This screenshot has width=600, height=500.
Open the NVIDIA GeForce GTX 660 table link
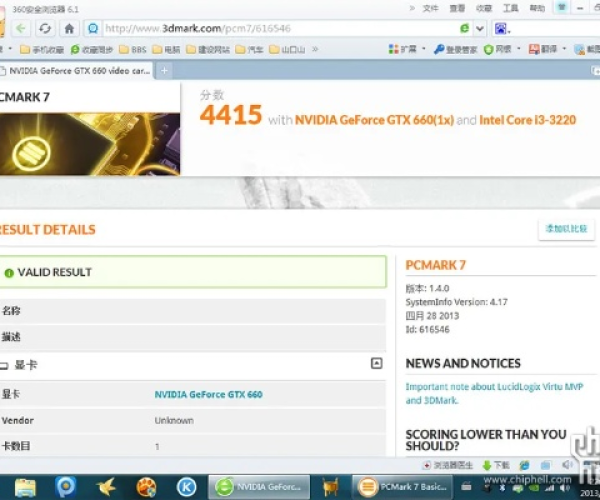coord(209,394)
